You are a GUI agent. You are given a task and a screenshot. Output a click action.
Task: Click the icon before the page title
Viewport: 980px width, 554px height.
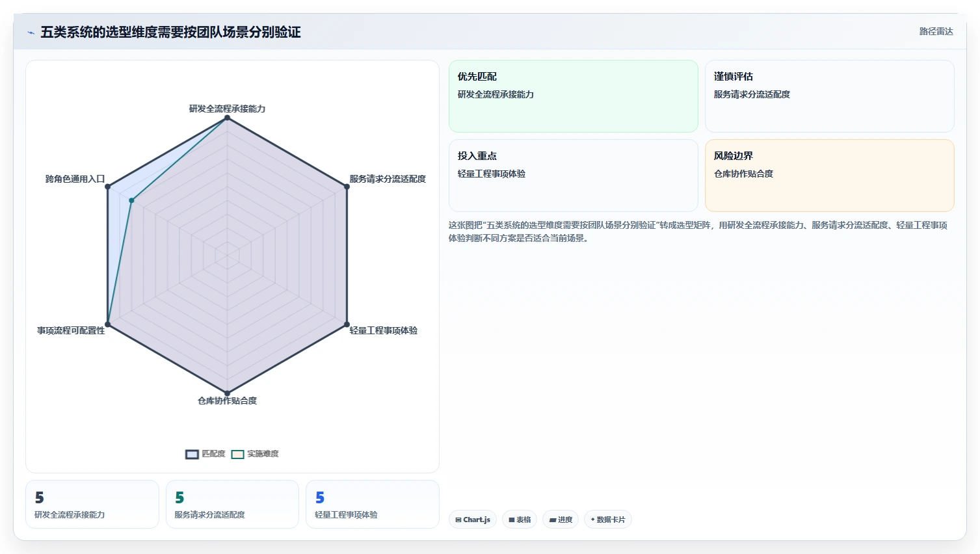click(31, 33)
